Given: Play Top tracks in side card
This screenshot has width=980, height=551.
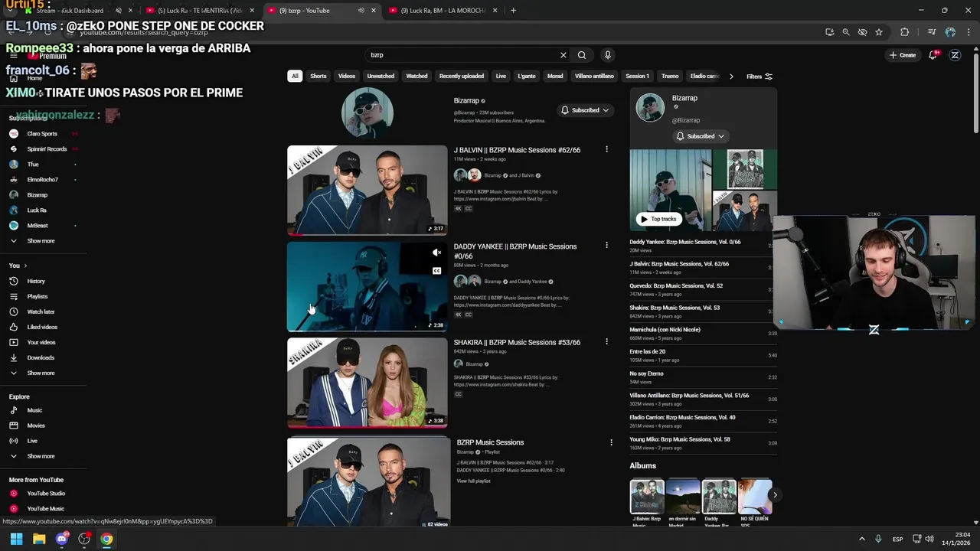Looking at the screenshot, I should coord(658,219).
